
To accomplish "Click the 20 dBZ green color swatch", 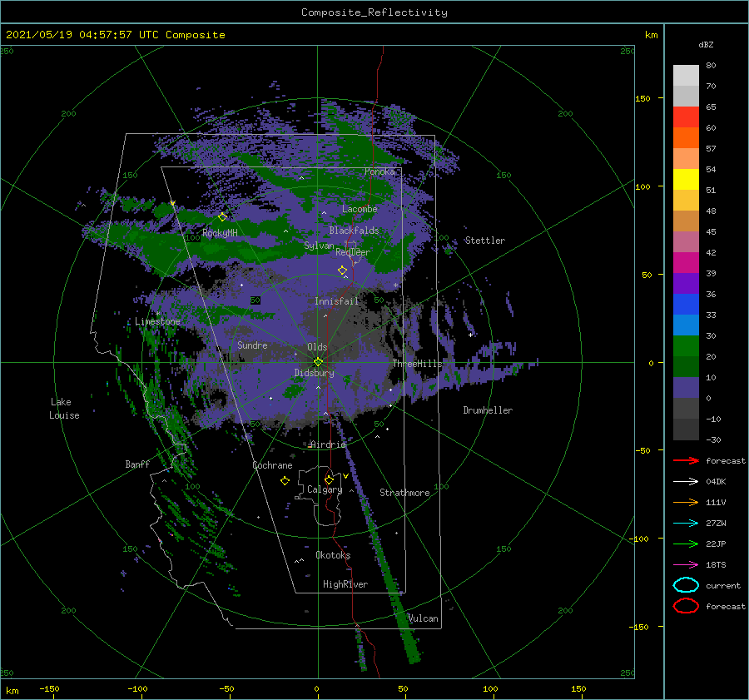I will (686, 366).
